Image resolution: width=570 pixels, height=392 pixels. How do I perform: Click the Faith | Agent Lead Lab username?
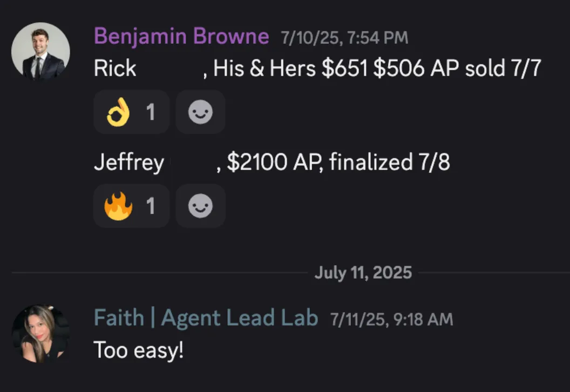(x=206, y=318)
